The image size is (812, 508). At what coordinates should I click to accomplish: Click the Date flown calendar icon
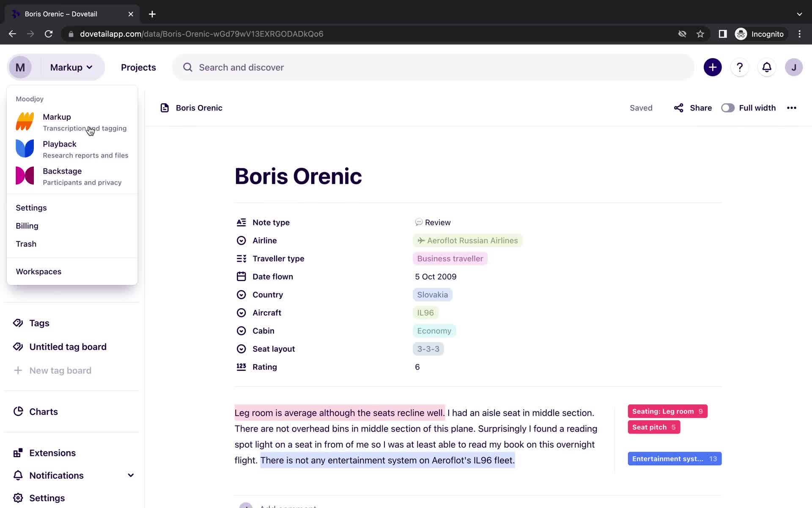(241, 276)
